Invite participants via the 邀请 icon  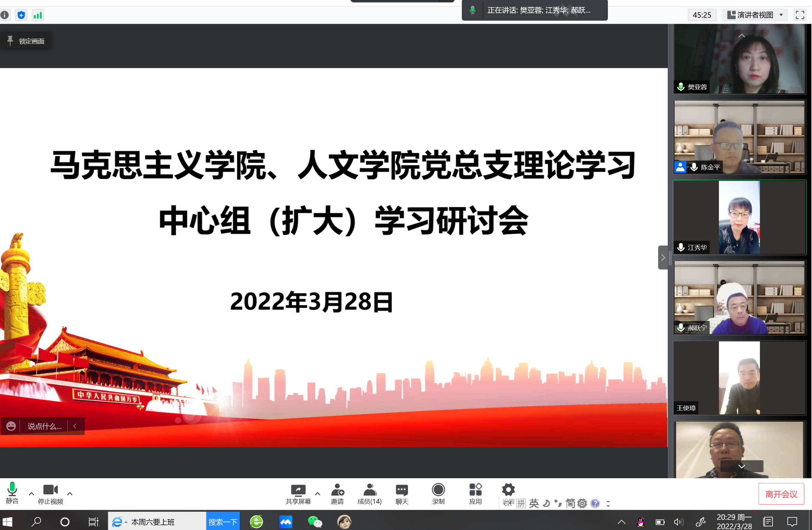[337, 493]
